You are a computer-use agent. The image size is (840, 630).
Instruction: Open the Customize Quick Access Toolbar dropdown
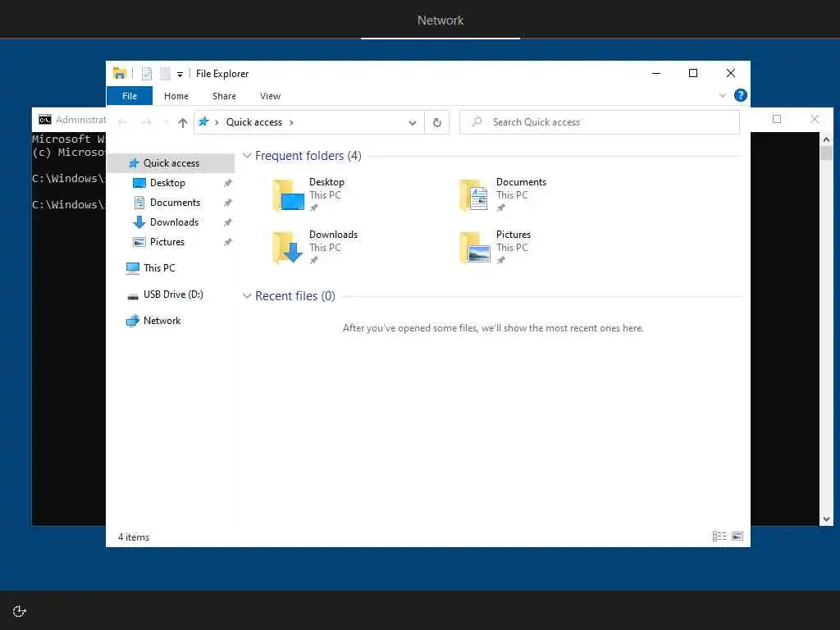tap(180, 75)
